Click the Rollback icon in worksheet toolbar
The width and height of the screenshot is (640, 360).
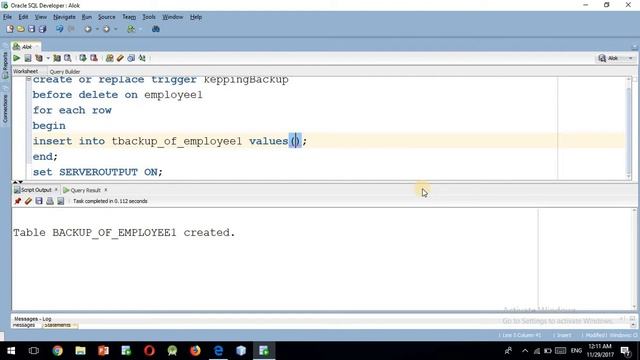click(94, 58)
